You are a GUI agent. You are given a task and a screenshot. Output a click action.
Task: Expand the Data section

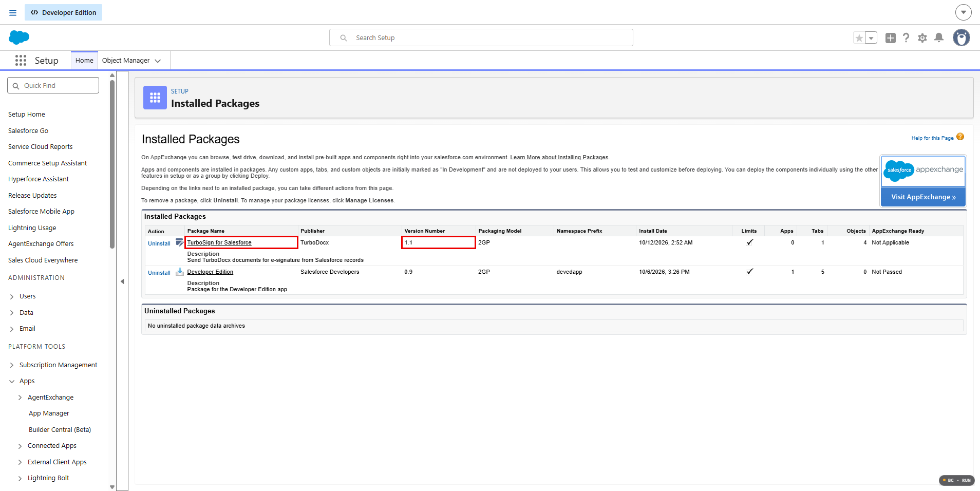[12, 313]
